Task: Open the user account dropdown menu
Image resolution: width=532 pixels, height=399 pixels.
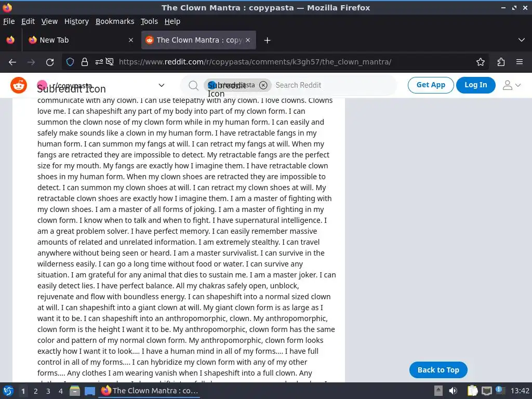Action: (512, 85)
